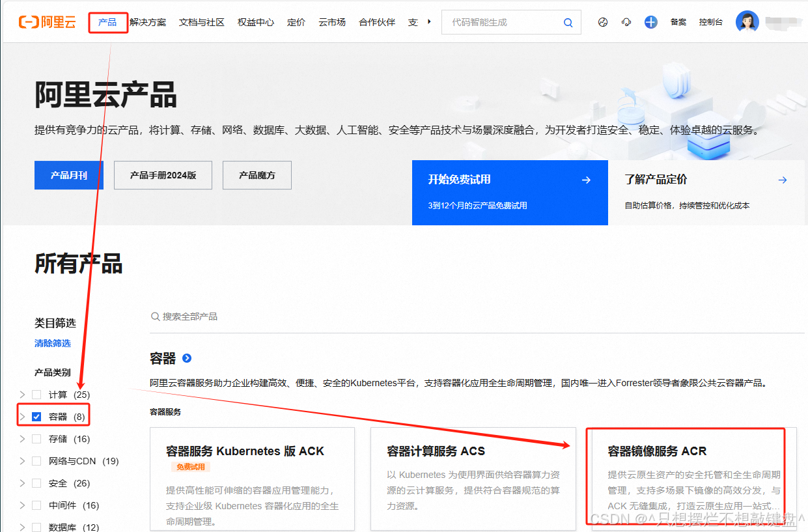Open the compass-shaped icon in header

(603, 22)
